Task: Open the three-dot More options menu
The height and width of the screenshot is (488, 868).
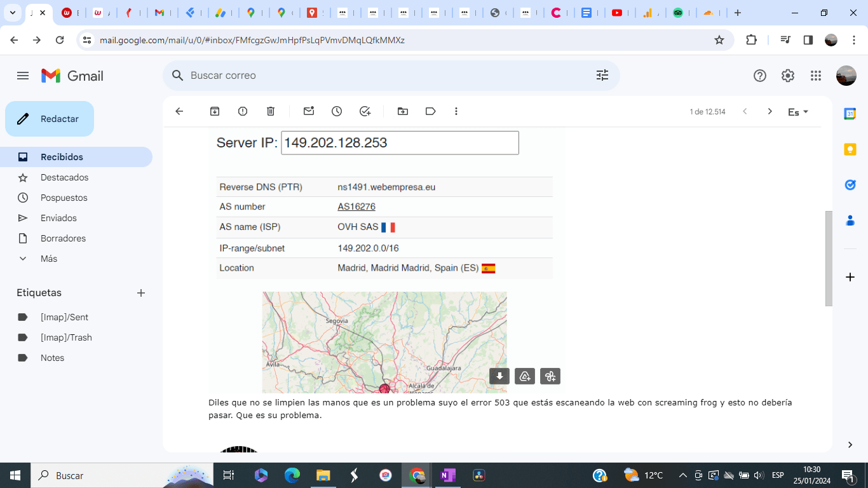Action: [456, 111]
